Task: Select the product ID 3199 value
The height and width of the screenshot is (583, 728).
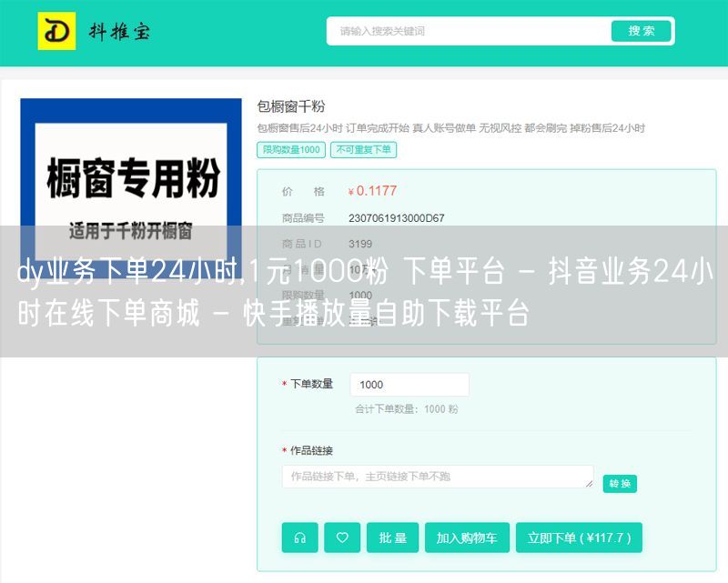Action: coord(360,244)
